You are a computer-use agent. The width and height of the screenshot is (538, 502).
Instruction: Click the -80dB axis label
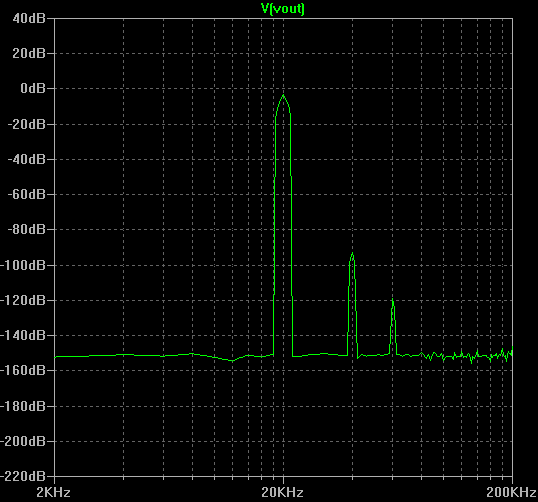[x=26, y=229]
